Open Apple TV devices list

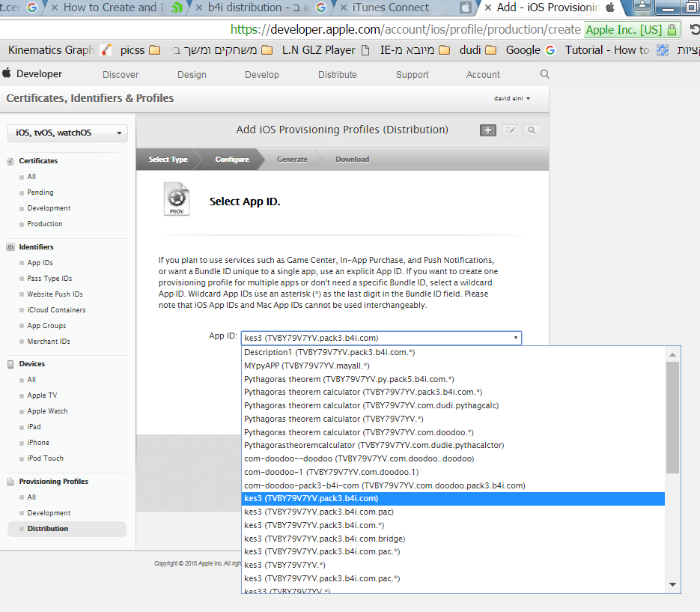(x=42, y=396)
